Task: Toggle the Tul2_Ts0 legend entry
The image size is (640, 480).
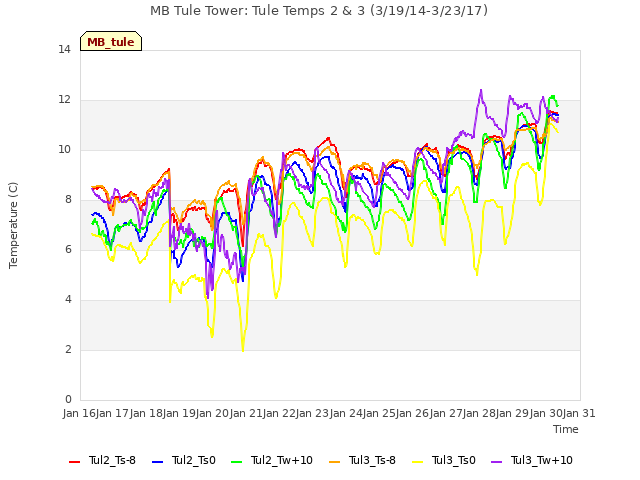Action: (x=184, y=461)
